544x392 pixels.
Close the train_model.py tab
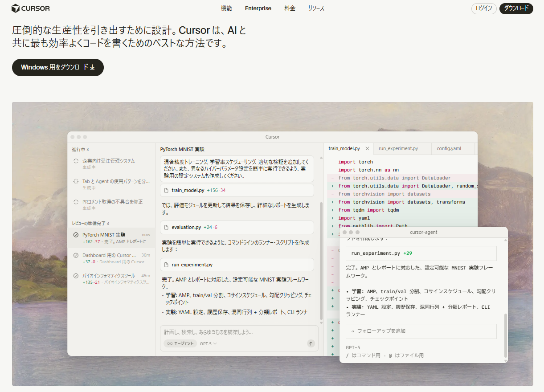(367, 148)
